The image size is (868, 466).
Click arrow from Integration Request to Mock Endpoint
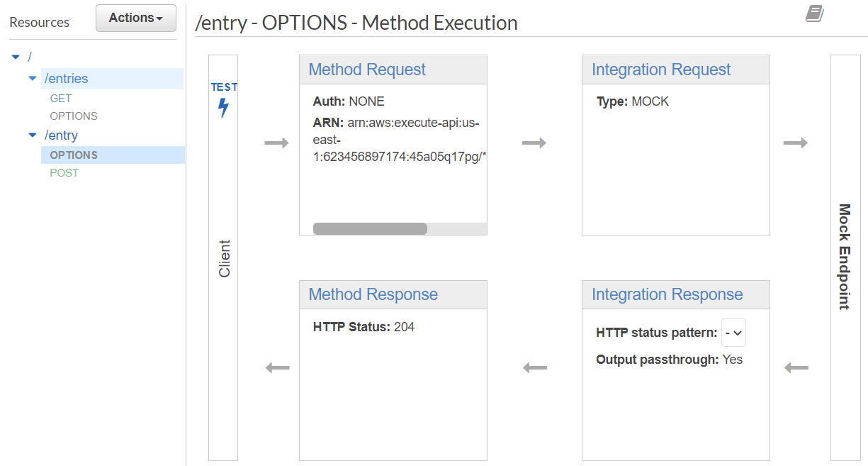pyautogui.click(x=795, y=143)
